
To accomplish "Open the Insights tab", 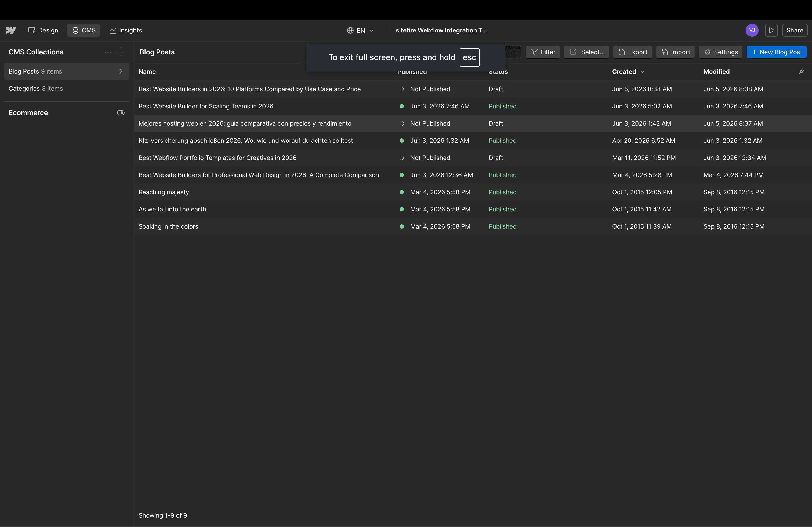I will [125, 30].
